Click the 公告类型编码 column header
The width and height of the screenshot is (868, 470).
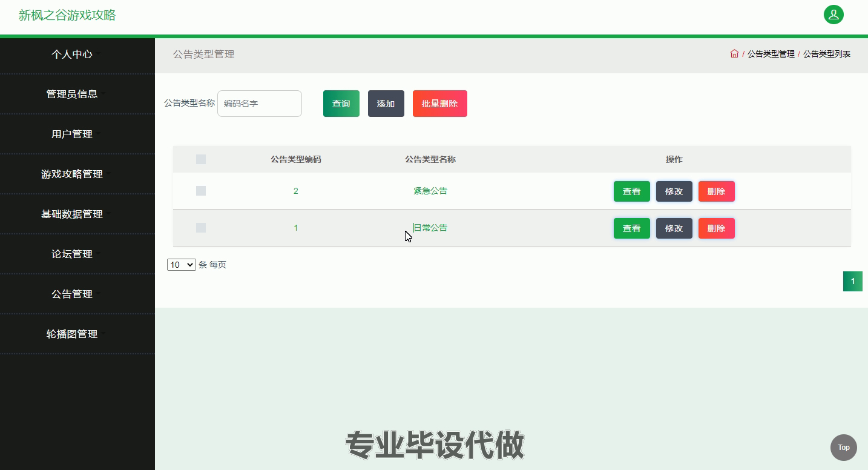pyautogui.click(x=296, y=159)
